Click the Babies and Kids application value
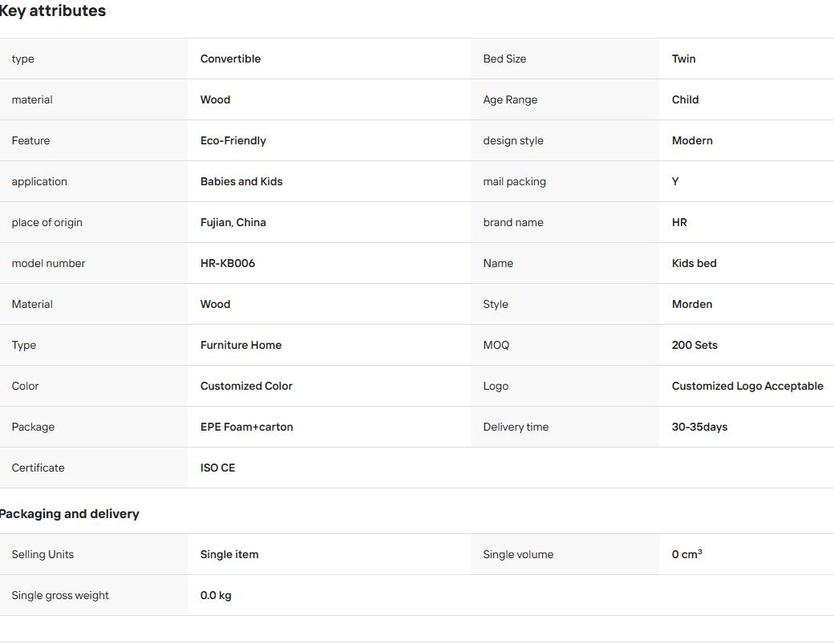834x644 pixels. pyautogui.click(x=241, y=181)
